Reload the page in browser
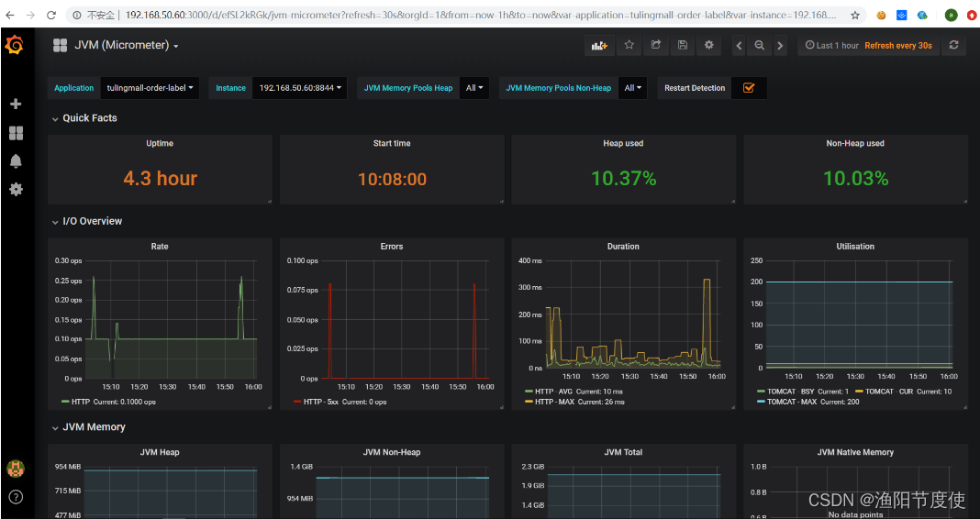The height and width of the screenshot is (519, 980). [51, 15]
